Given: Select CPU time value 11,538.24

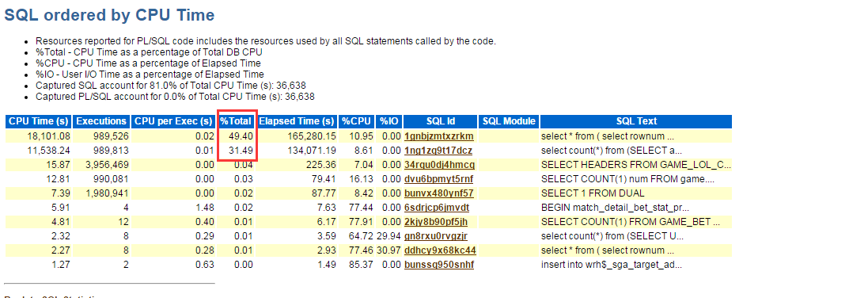Looking at the screenshot, I should 48,151.
